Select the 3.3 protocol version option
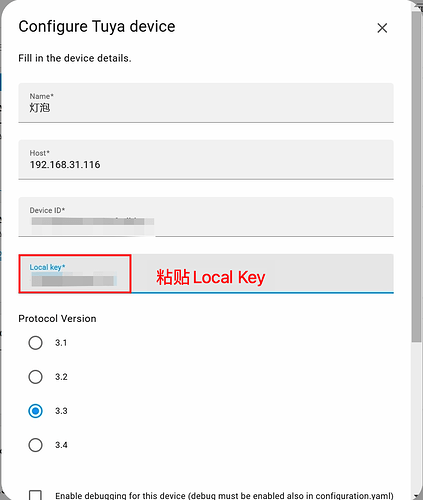Image resolution: width=423 pixels, height=500 pixels. coord(35,411)
